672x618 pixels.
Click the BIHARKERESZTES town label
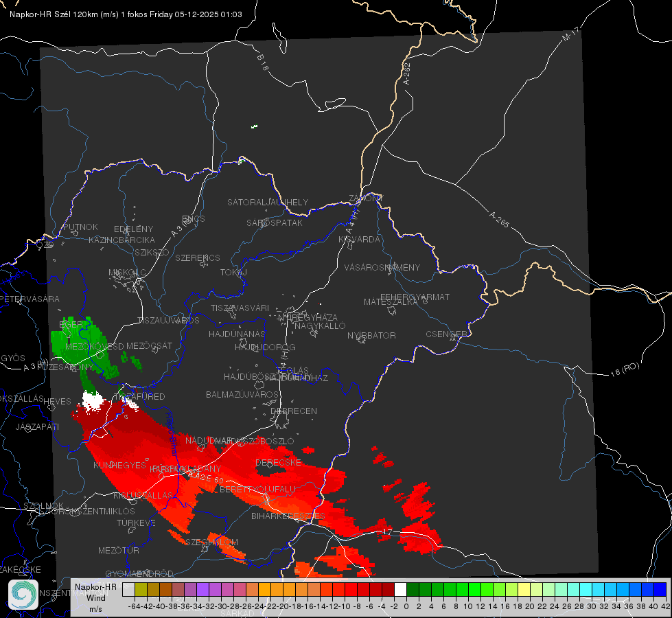tap(288, 516)
